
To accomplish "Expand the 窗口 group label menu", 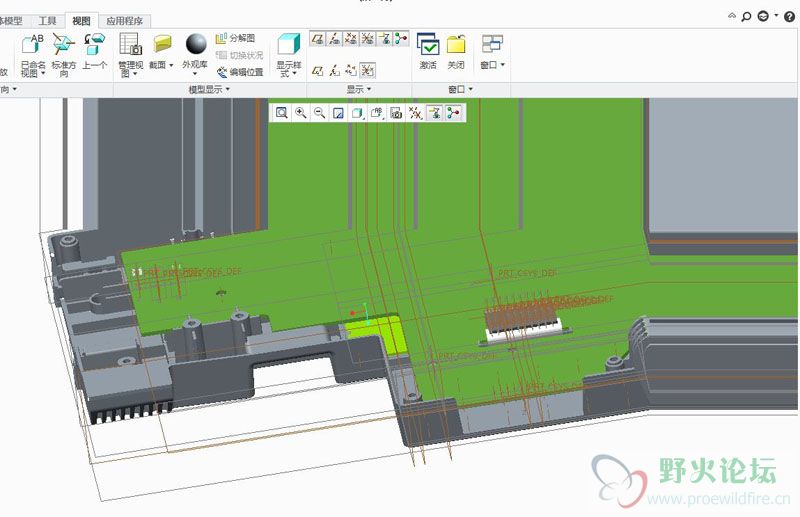I will coord(460,89).
